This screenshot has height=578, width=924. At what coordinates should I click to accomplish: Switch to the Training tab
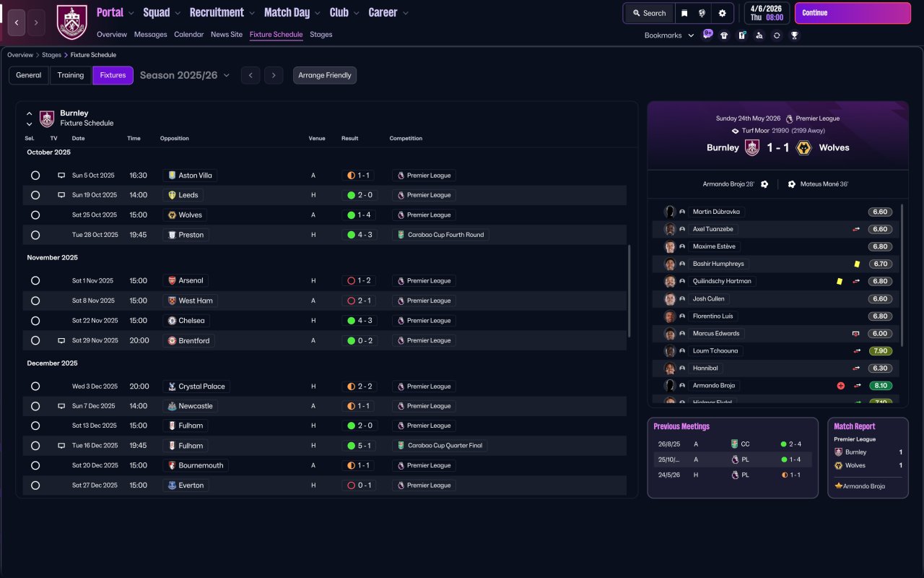point(71,75)
